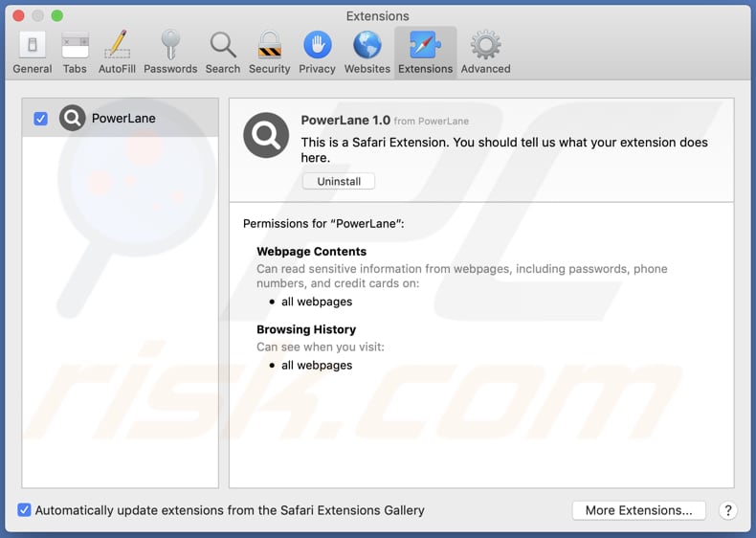
Task: Click the 'from PowerLane' developer text
Action: coord(432,122)
